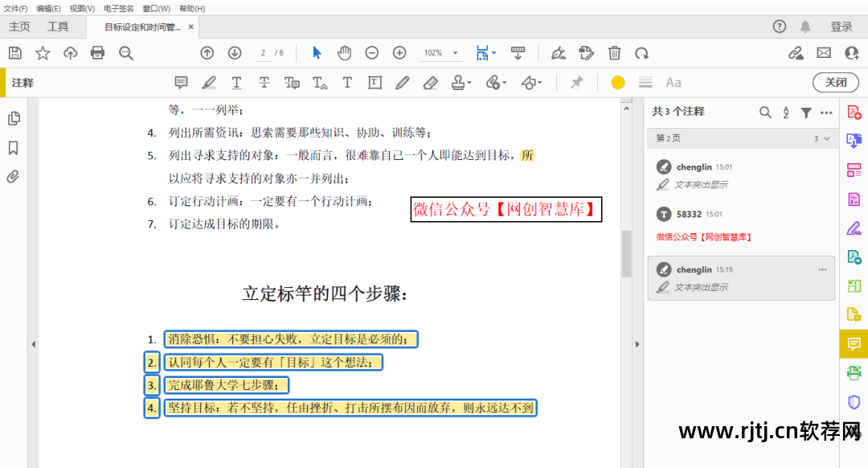Switch to the 工具 tab
Image resolution: width=868 pixels, height=468 pixels.
point(58,27)
